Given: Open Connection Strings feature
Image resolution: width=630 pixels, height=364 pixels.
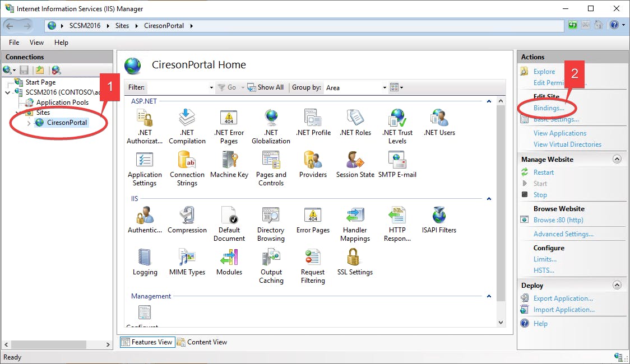Looking at the screenshot, I should [187, 169].
